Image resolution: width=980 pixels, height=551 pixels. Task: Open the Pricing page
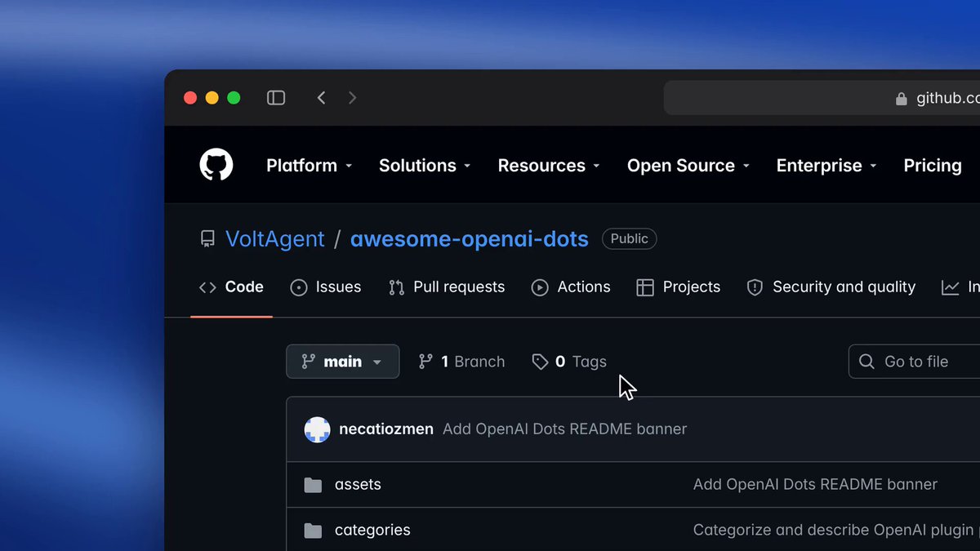[x=933, y=165]
